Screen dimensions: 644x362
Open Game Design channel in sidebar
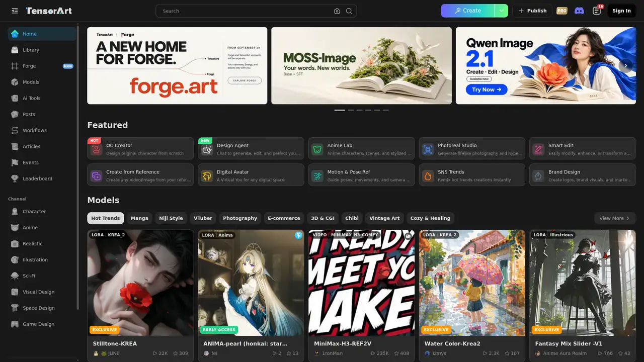(42, 324)
